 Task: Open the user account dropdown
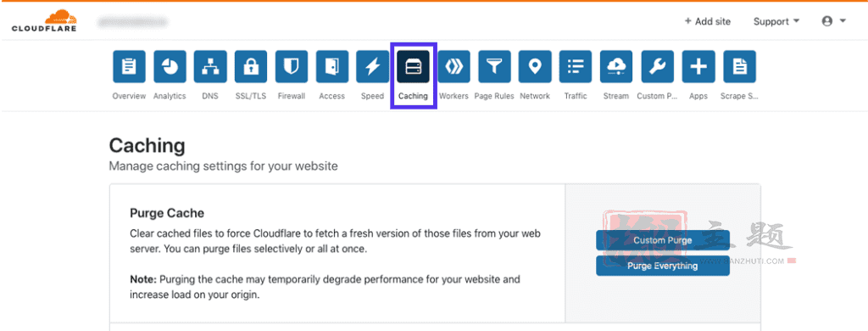coord(834,21)
